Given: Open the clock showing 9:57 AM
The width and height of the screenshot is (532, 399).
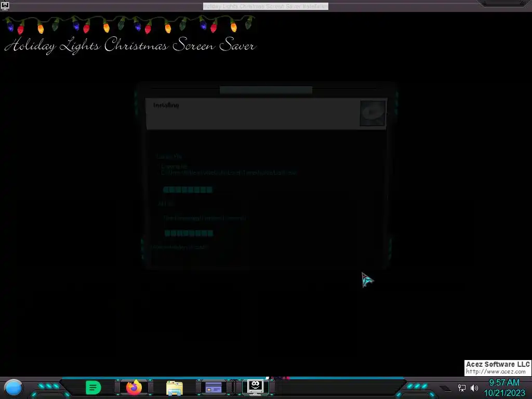Looking at the screenshot, I should 504,383.
